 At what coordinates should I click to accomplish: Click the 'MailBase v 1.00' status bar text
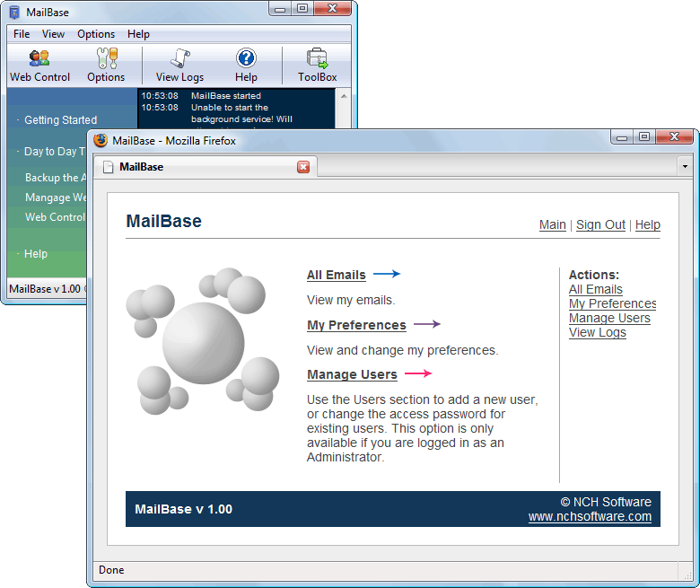click(x=45, y=289)
